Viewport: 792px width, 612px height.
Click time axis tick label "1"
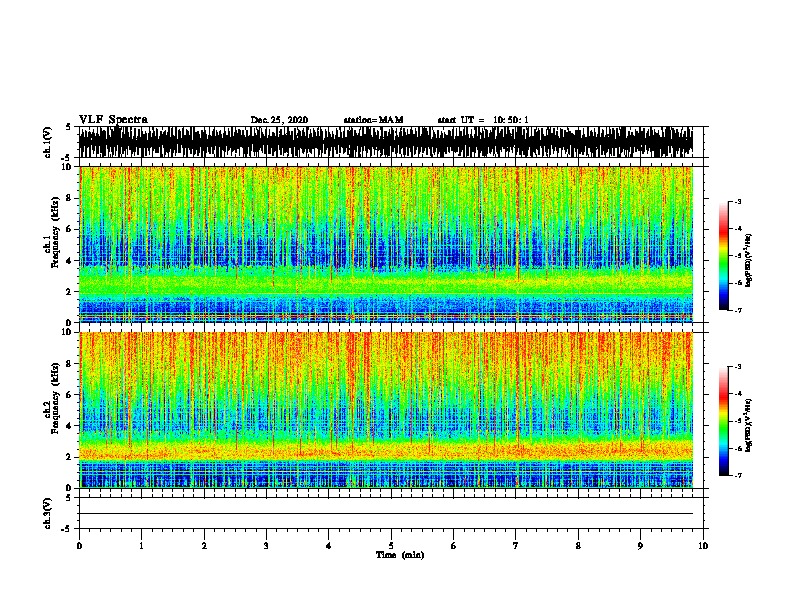(141, 545)
